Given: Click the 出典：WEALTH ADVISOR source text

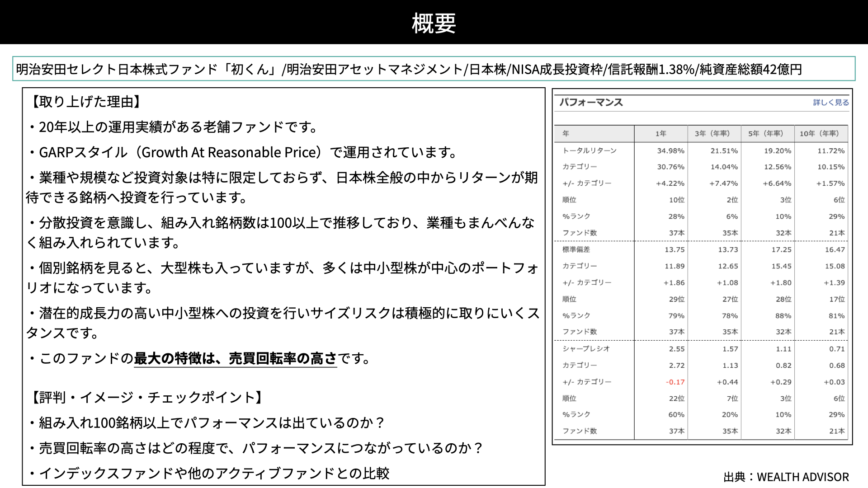Looking at the screenshot, I should coord(786,477).
